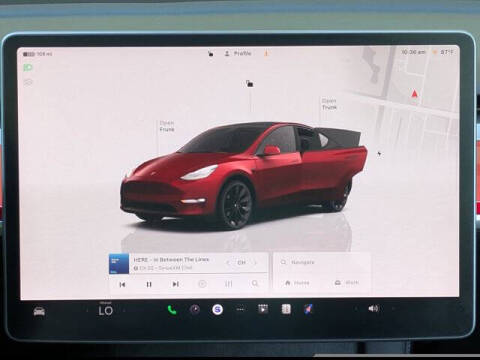This screenshot has height=360, width=480.
Task: Tap Open Trunk label at the rear
Action: tap(329, 104)
